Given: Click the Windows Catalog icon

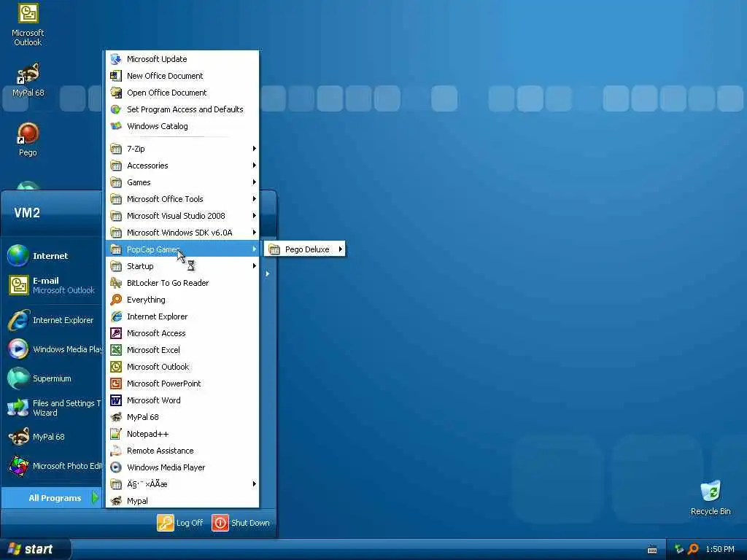Looking at the screenshot, I should pyautogui.click(x=116, y=126).
